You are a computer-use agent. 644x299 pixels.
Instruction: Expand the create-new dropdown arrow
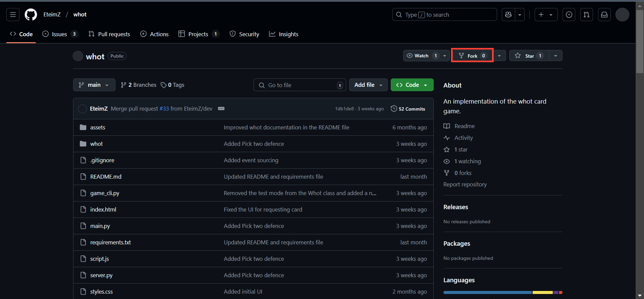551,15
